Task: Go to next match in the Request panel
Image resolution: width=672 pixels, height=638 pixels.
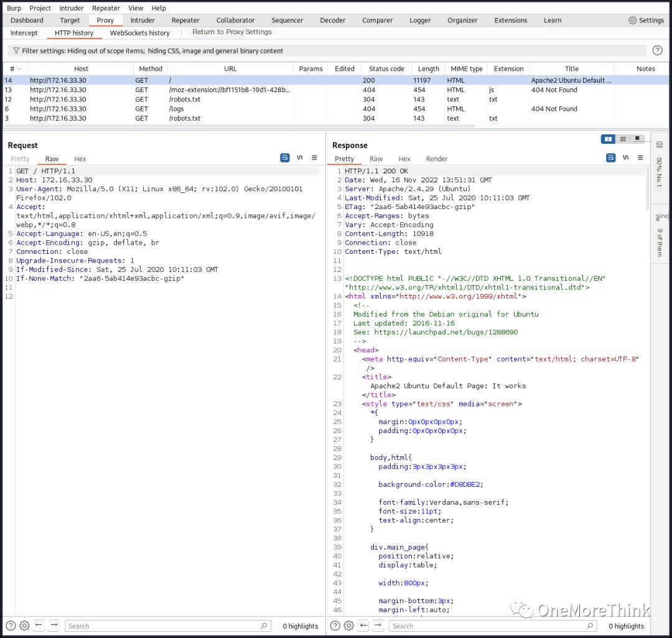Action: coord(54,625)
